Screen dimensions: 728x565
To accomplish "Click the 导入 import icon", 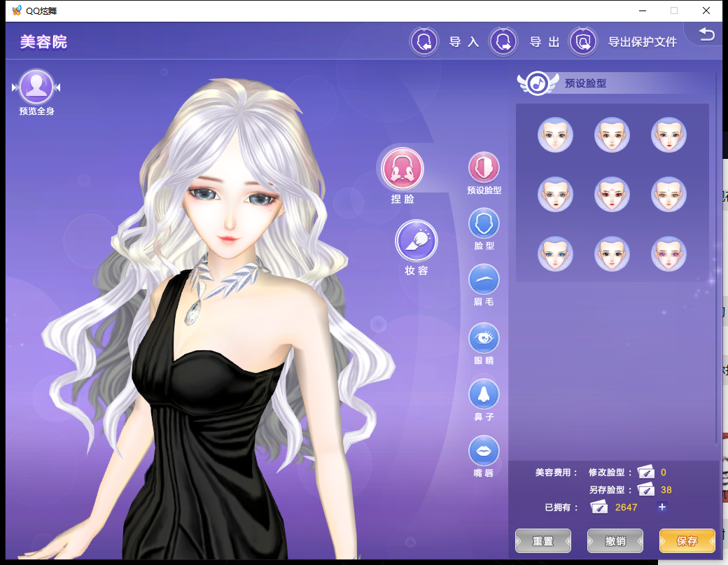I will coord(424,42).
